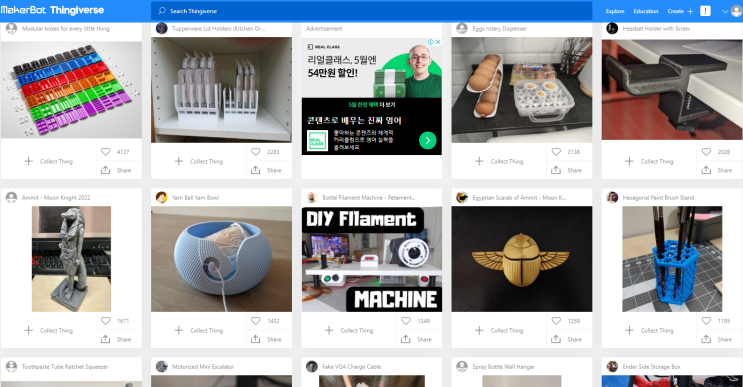
Task: Like Bottle Filament Machine thing
Action: point(406,321)
